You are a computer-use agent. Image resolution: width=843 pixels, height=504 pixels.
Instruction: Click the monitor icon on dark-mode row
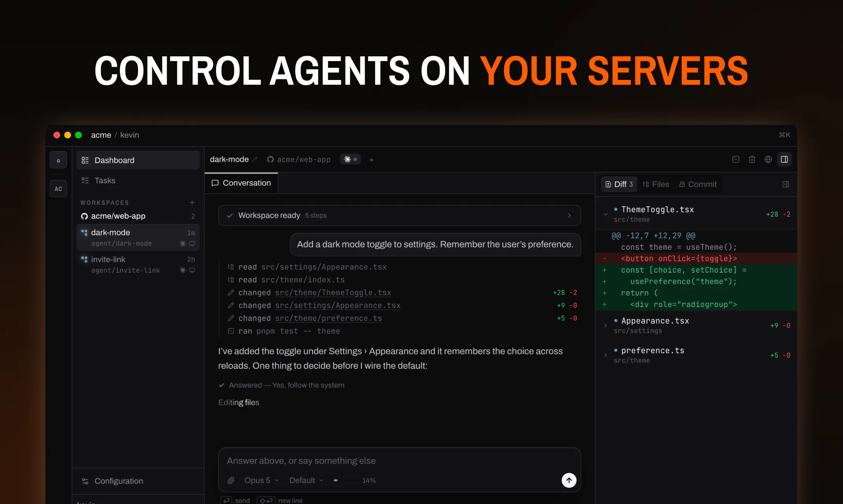tap(192, 244)
